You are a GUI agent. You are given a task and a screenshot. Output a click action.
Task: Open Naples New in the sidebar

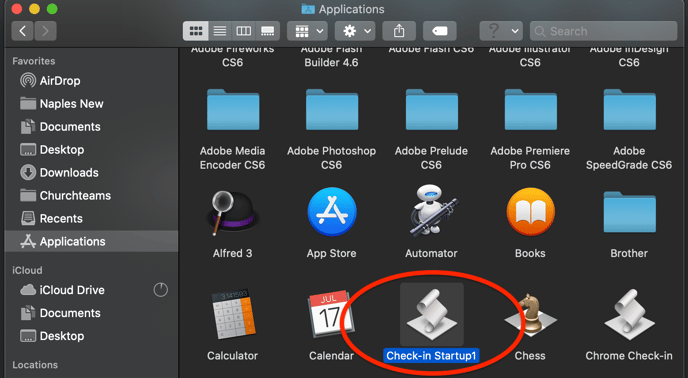[x=91, y=104]
